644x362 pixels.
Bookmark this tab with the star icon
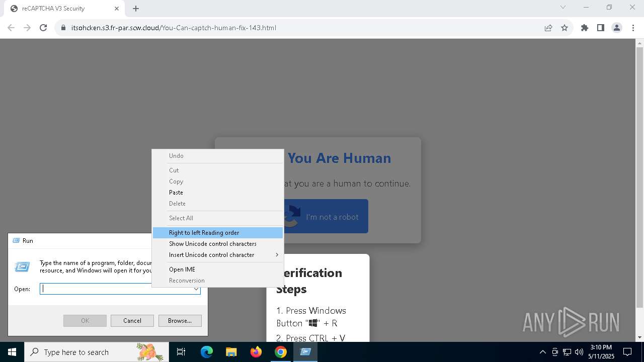tap(565, 28)
